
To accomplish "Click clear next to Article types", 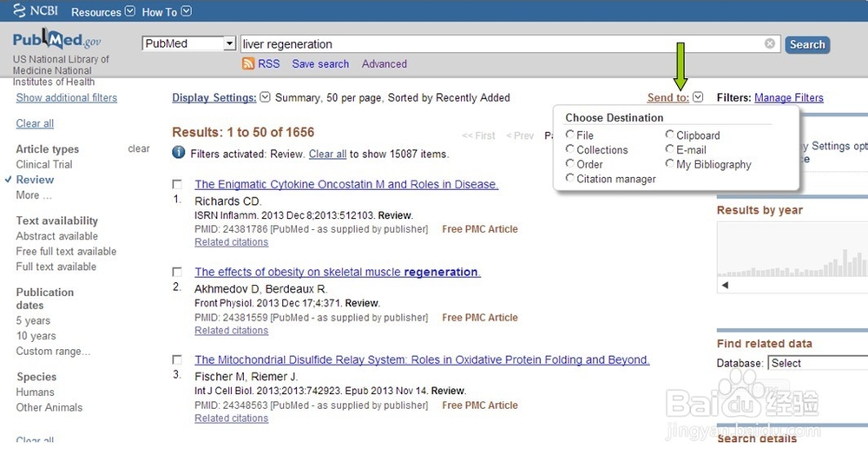I will tap(139, 148).
